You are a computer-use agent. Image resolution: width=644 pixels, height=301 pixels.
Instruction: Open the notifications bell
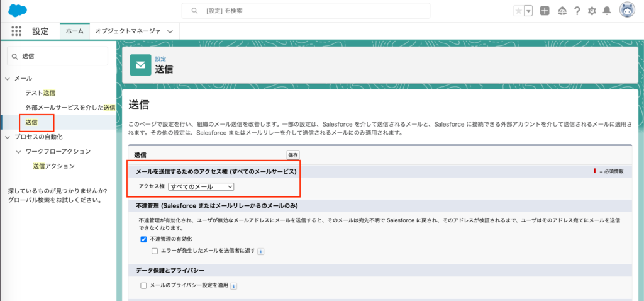pyautogui.click(x=607, y=11)
